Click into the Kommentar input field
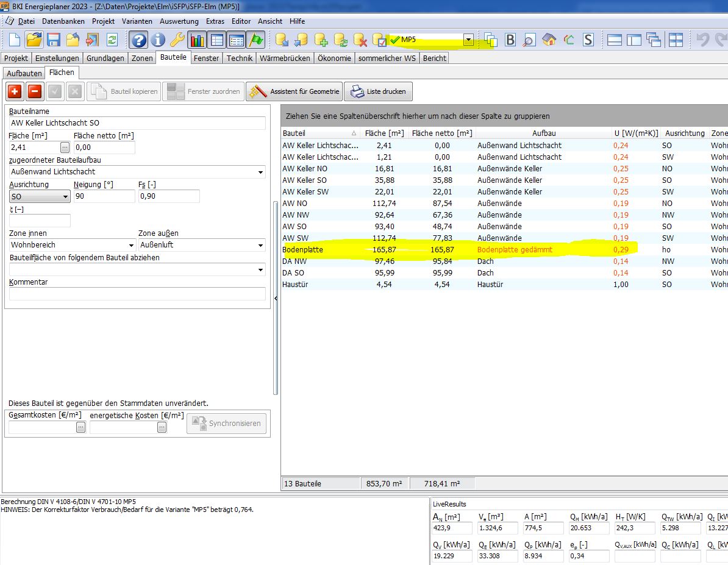Image resolution: width=728 pixels, height=565 pixels. pyautogui.click(x=137, y=294)
